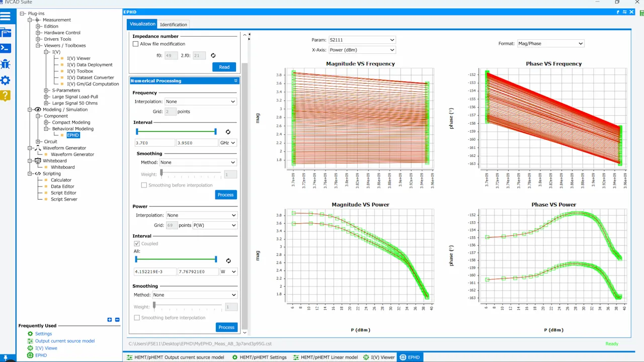Click the refresh icon beside the frequency Interval slider
The width and height of the screenshot is (644, 362).
(228, 132)
